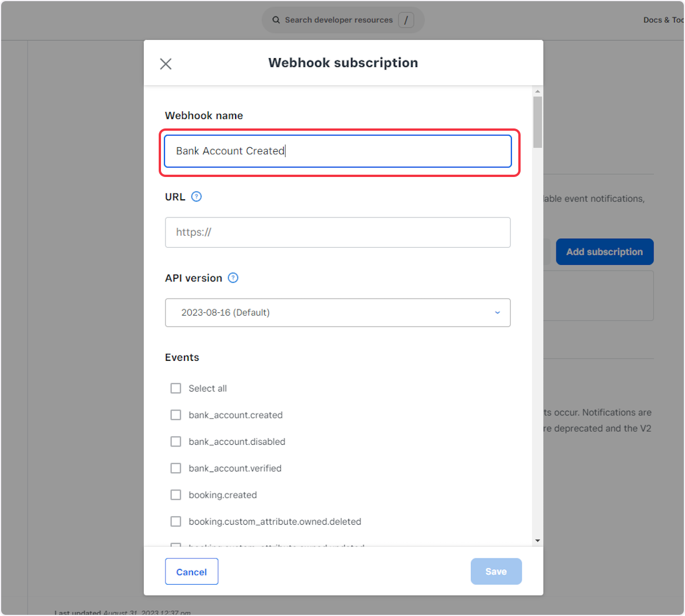Open the URL help tooltip icon
Viewport: 685px width, 616px height.
coord(196,196)
